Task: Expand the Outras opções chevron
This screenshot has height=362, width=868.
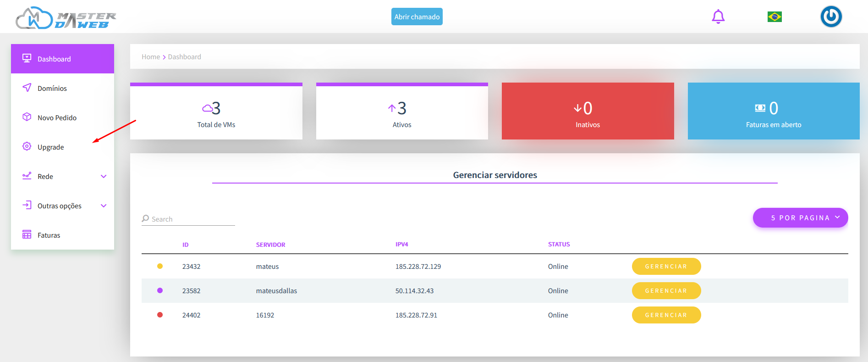Action: [104, 206]
